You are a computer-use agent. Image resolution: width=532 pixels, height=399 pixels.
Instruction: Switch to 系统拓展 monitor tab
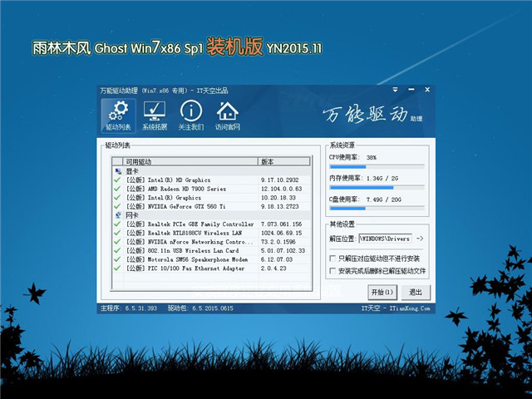(155, 116)
